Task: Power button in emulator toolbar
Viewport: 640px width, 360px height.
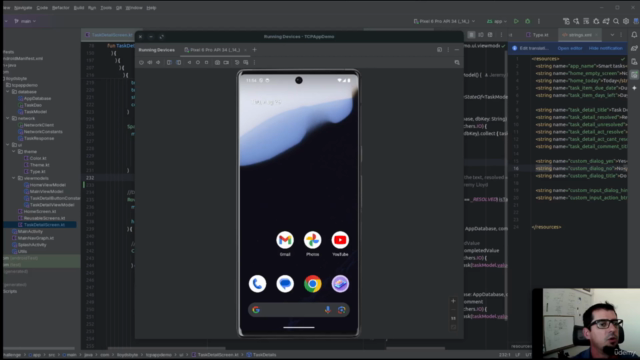Action: (x=141, y=62)
